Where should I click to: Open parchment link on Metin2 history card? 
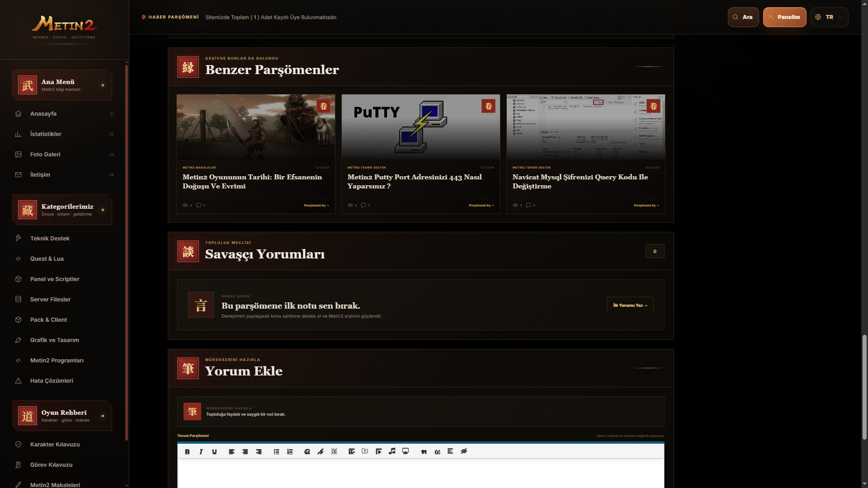[x=316, y=206]
